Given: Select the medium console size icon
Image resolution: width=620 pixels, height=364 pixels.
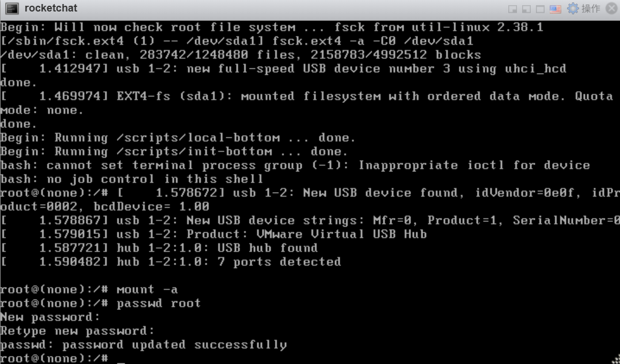Looking at the screenshot, I should pos(526,9).
